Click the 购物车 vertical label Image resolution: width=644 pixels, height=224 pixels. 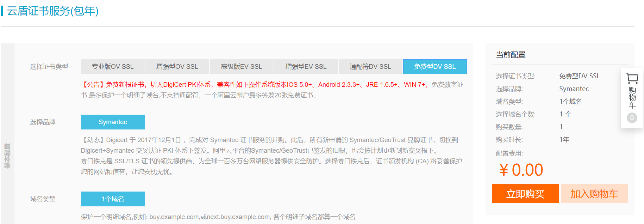(x=632, y=98)
